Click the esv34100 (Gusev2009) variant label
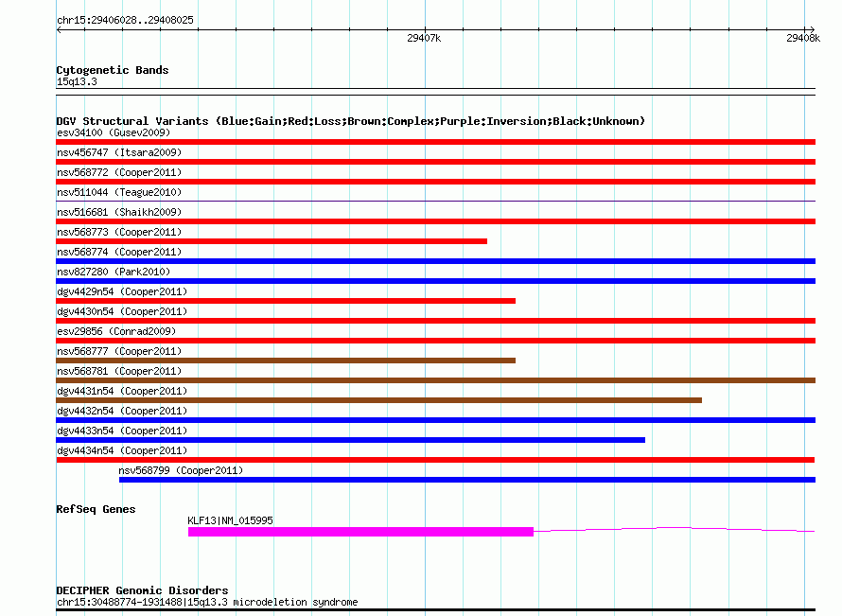This screenshot has height=616, width=842. click(114, 132)
